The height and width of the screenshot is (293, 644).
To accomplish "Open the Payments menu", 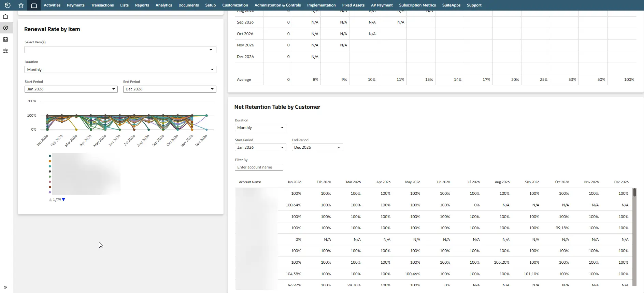I will (76, 5).
